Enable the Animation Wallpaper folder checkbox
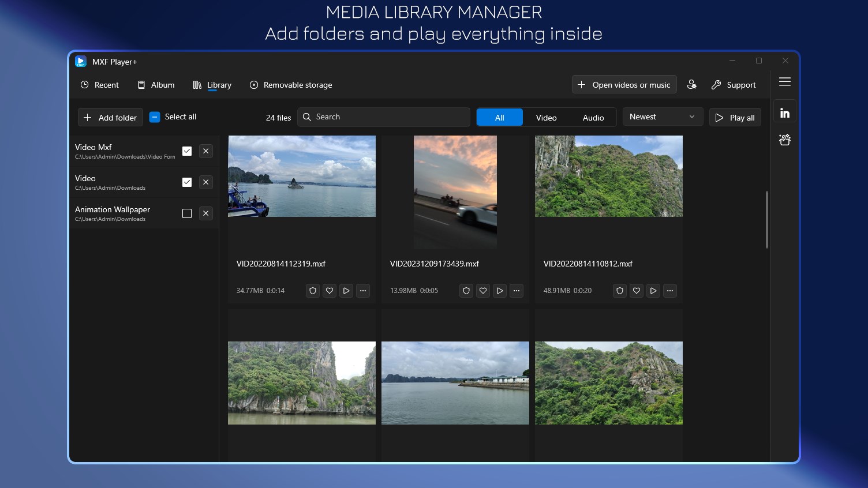868x488 pixels. pos(187,213)
